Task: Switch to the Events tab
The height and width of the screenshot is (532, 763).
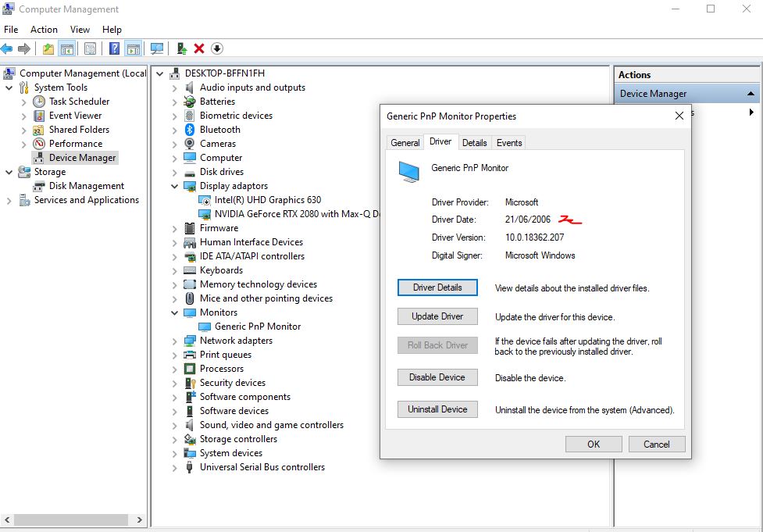Action: click(x=509, y=143)
